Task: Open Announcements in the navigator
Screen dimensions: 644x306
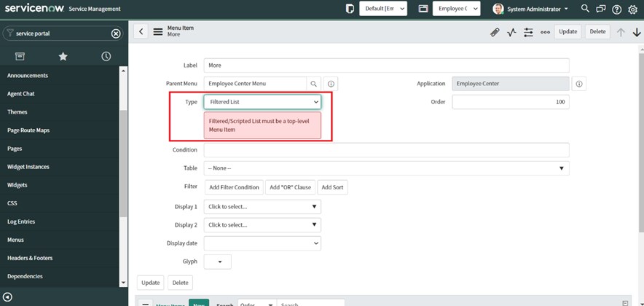Action: point(28,76)
